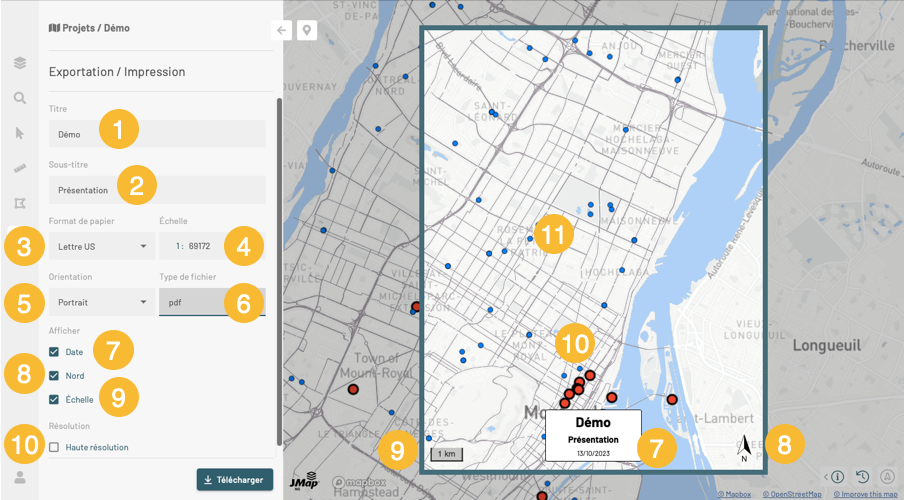Click the Télécharger button

pyautogui.click(x=235, y=479)
